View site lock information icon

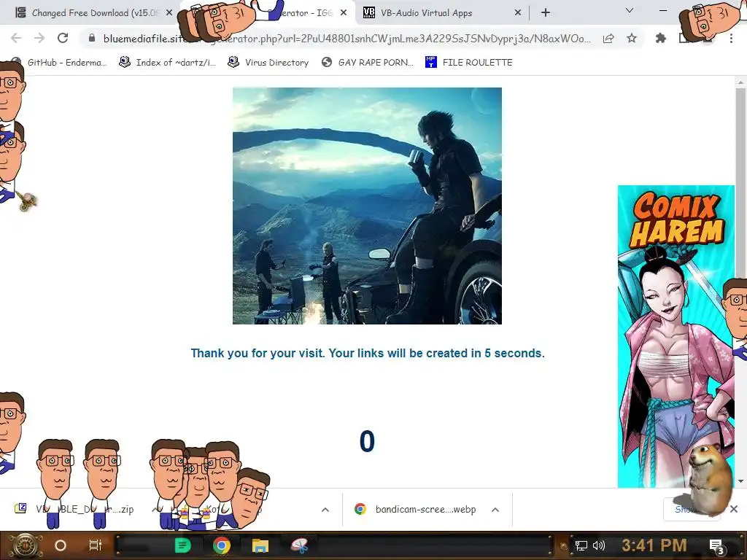tap(92, 38)
